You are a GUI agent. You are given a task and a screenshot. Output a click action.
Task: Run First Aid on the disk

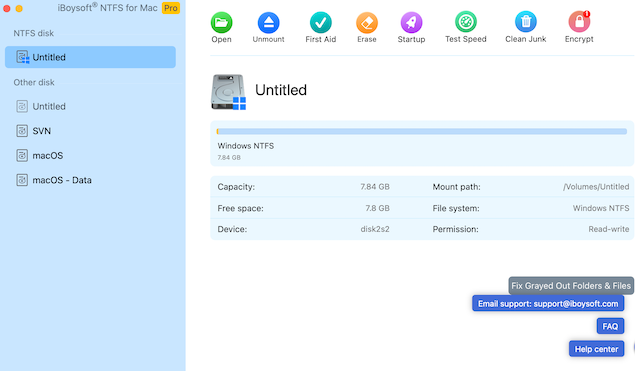point(320,23)
